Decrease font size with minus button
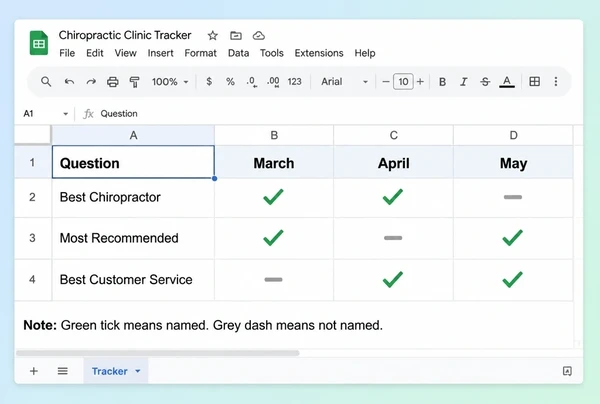600x404 pixels. tap(386, 81)
